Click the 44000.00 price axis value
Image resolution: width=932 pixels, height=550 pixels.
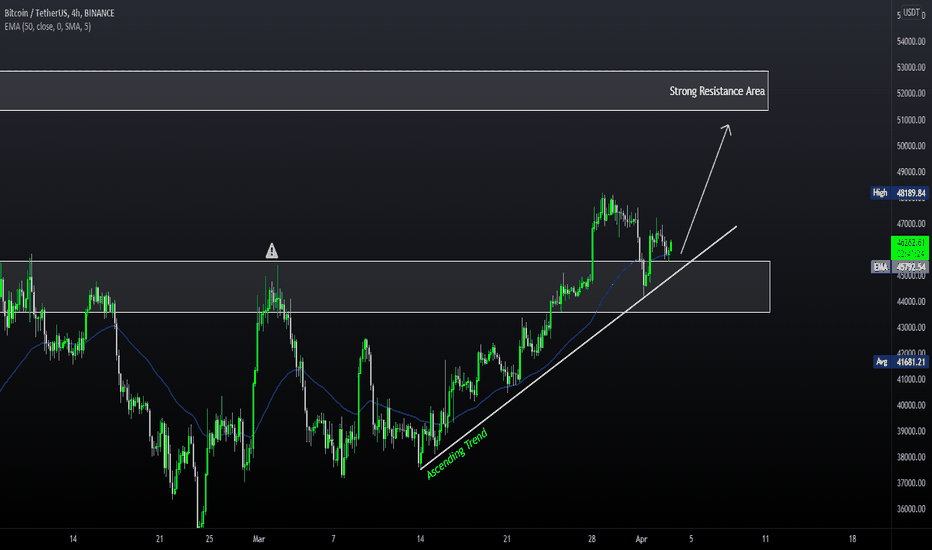click(911, 302)
